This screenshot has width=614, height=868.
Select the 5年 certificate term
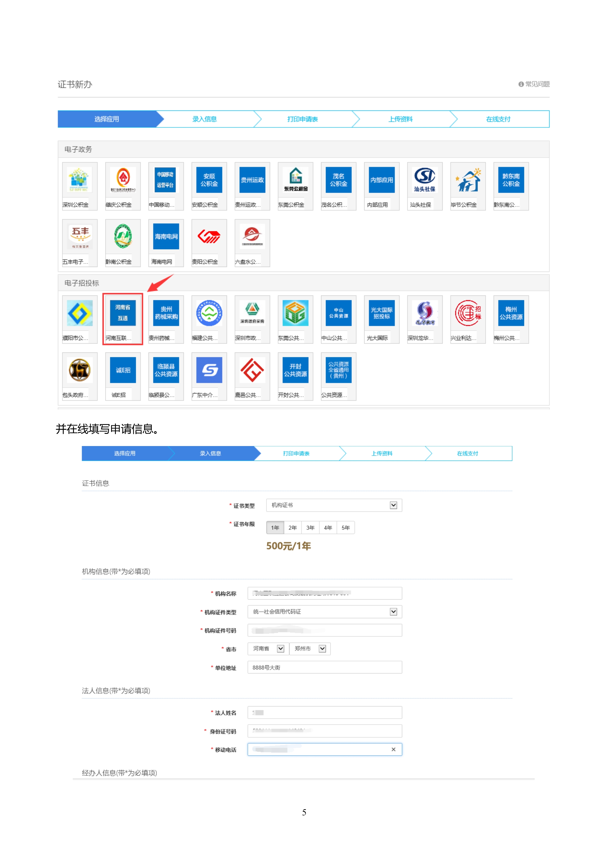(x=345, y=527)
